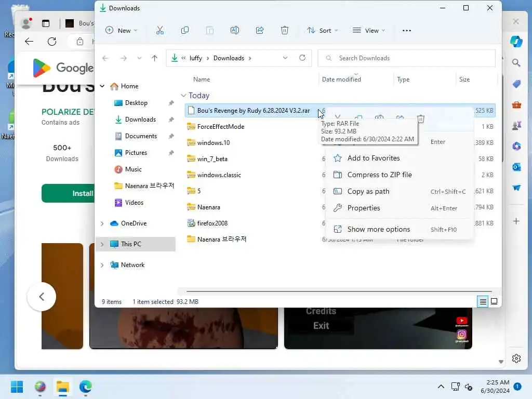The width and height of the screenshot is (532, 399).
Task: Click Edge browser refresh icon
Action: tap(52, 42)
